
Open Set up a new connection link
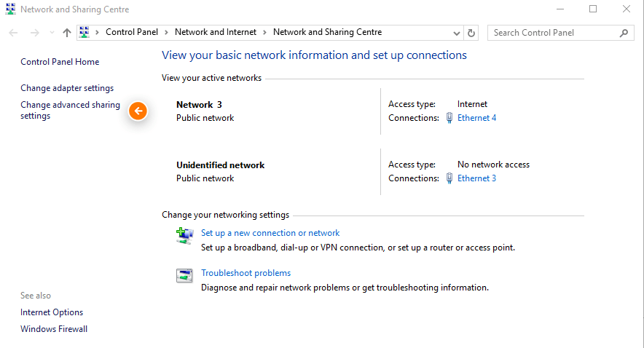(x=270, y=233)
